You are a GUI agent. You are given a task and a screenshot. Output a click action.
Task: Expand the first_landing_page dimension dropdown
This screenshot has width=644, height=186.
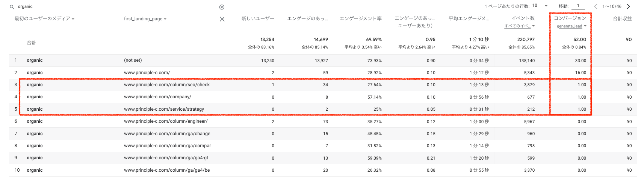[145, 19]
